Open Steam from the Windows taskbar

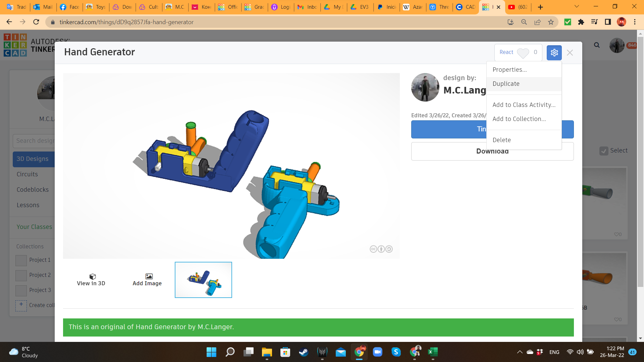(x=304, y=352)
